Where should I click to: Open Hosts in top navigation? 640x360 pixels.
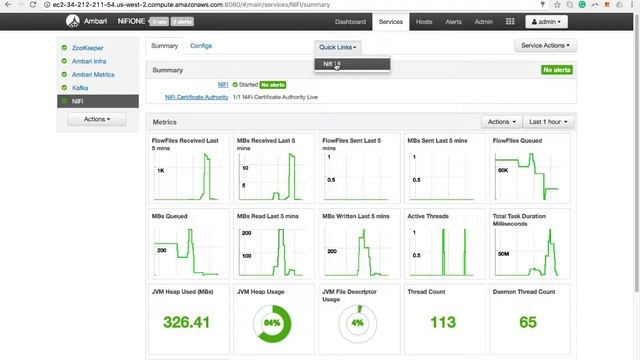pos(424,22)
